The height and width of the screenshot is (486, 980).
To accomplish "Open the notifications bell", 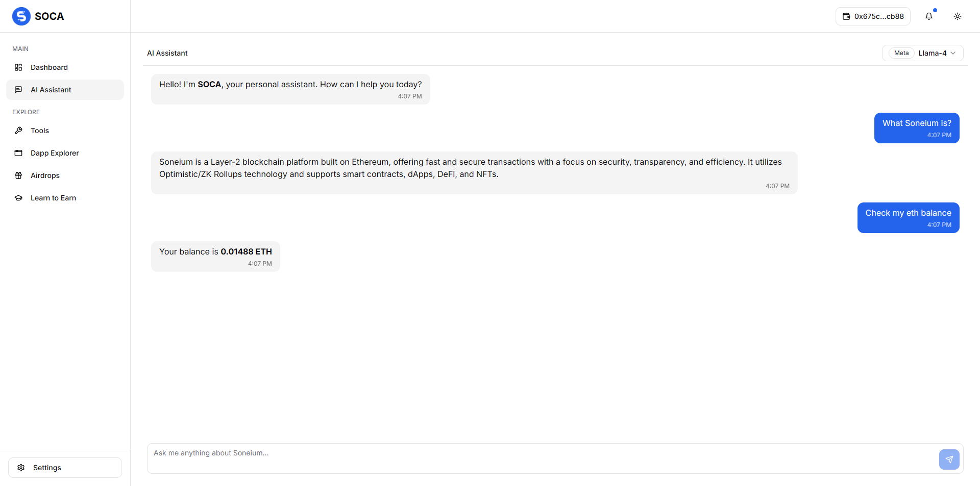I will click(929, 16).
